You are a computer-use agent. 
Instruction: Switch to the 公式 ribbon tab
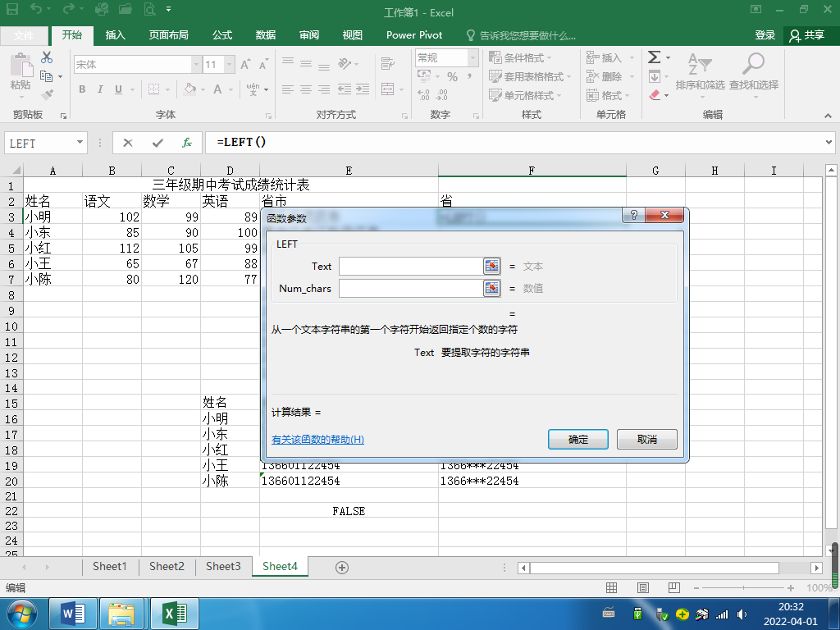[x=222, y=35]
